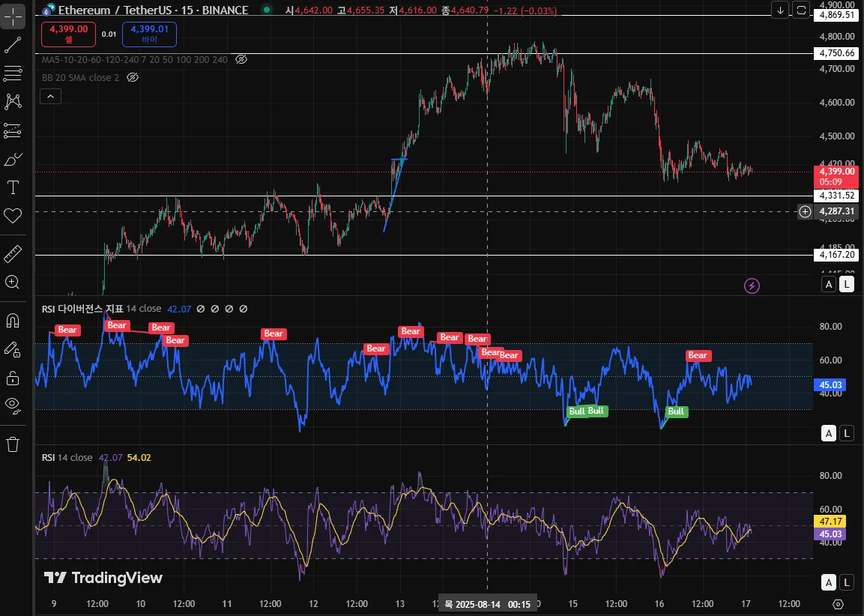Click the -1.22 (-0.03%) change value

(x=525, y=10)
